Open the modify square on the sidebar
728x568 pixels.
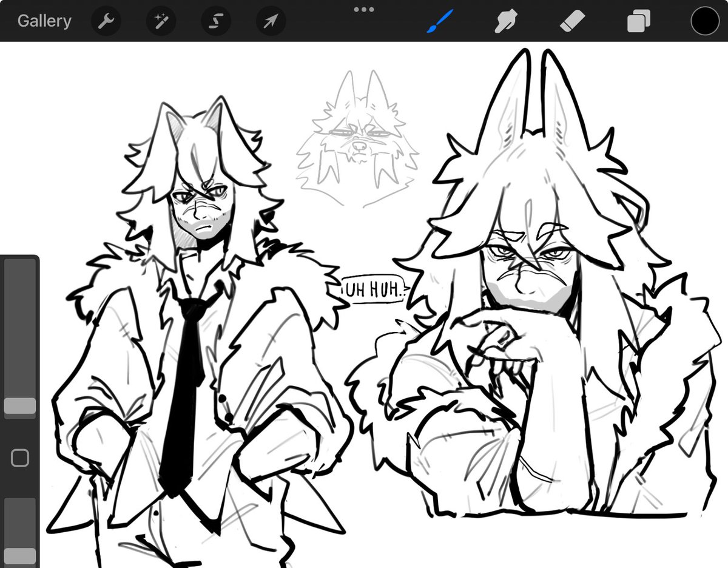click(x=20, y=457)
